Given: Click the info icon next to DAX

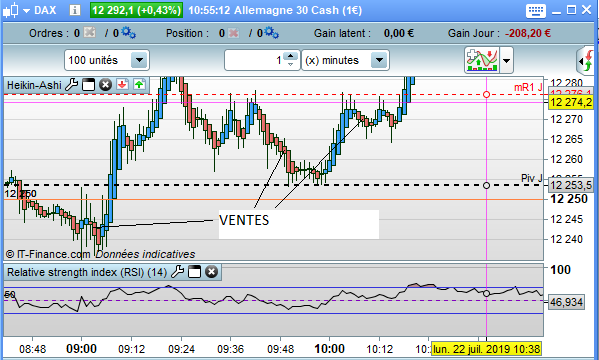Looking at the screenshot, I should tap(74, 10).
